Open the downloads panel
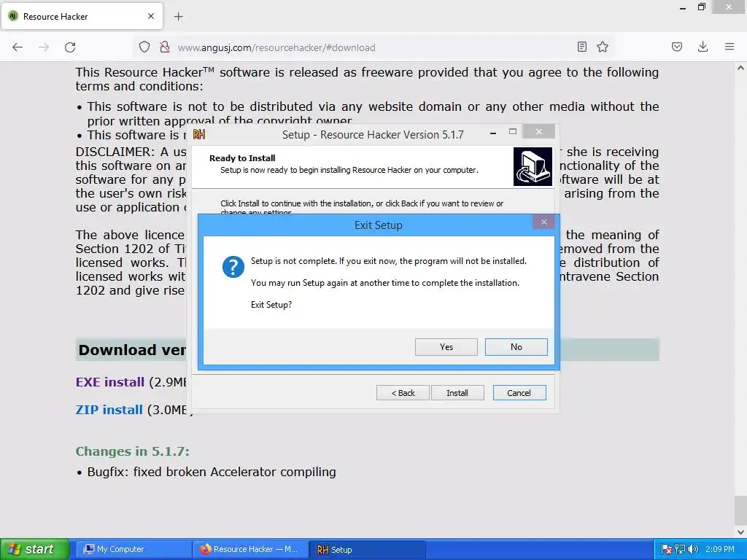 [703, 47]
